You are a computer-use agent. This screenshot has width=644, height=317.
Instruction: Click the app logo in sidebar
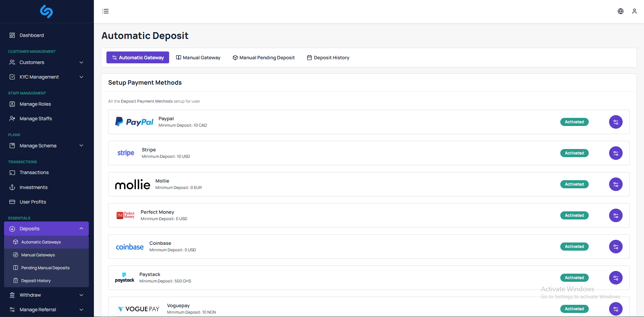(46, 12)
